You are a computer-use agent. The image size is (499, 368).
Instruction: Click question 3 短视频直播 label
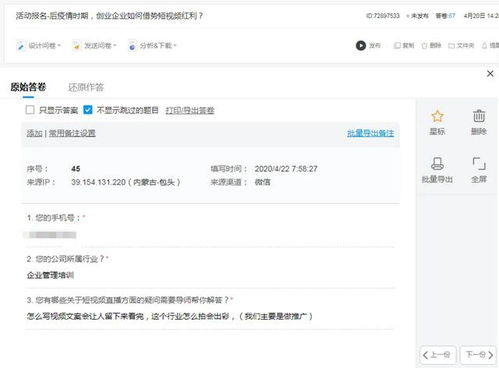click(130, 300)
